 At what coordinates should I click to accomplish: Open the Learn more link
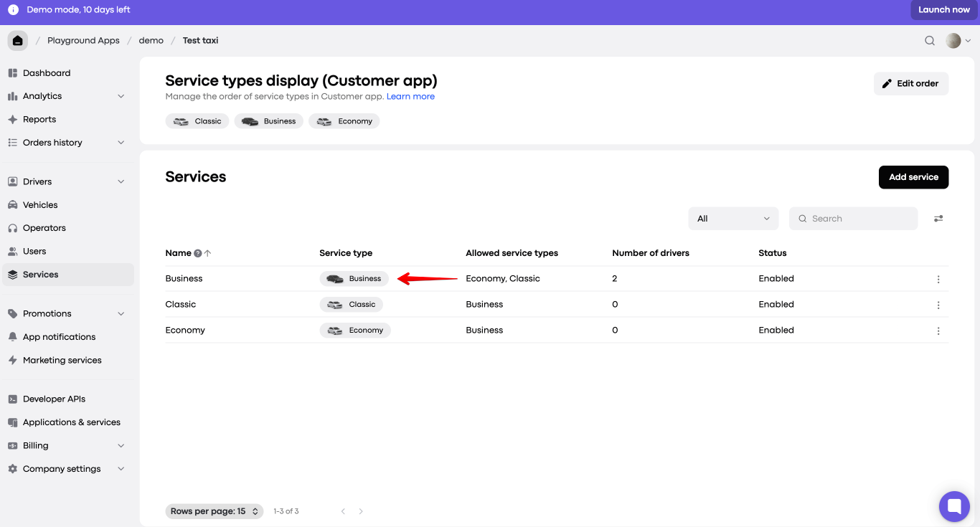click(410, 96)
